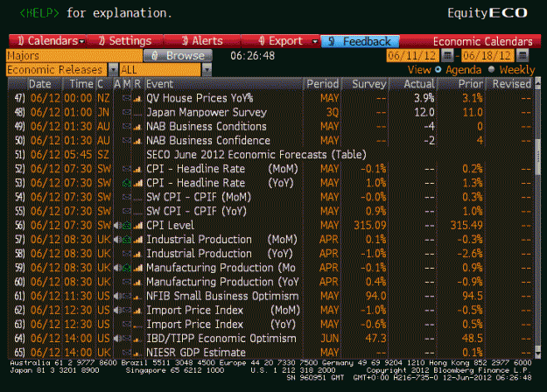Click envelope icon on QV House Prices row
Viewport: 547px width, 392px height.
tap(127, 99)
